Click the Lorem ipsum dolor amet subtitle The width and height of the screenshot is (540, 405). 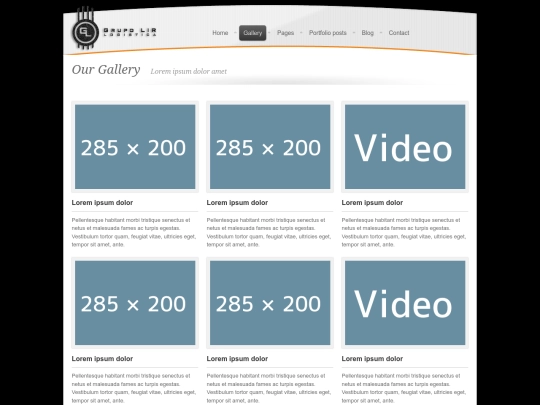(x=188, y=71)
